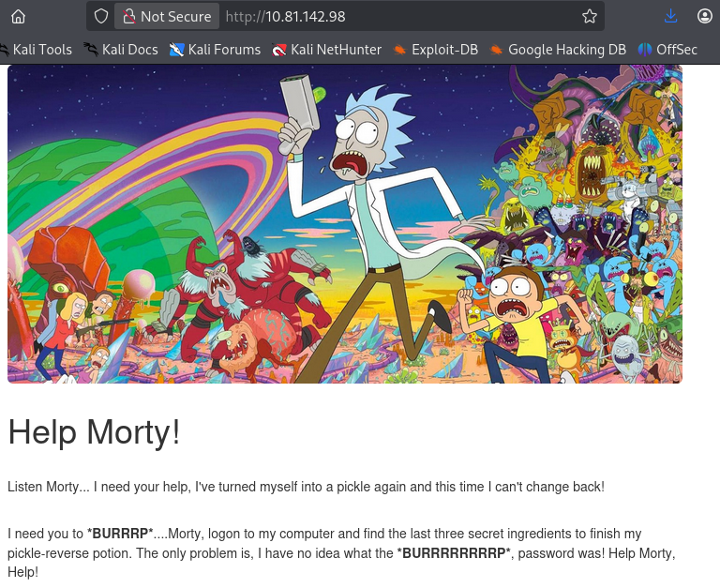Open the Kali Docs bookmark

[121, 50]
